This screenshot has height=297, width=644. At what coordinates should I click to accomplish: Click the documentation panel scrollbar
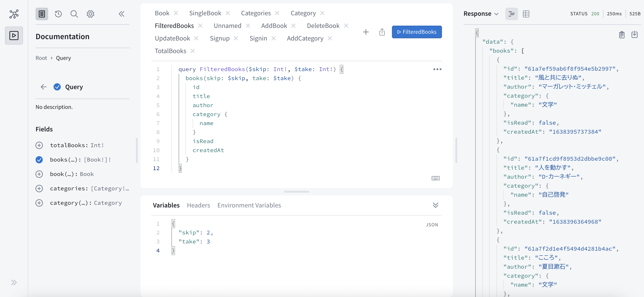tap(137, 150)
